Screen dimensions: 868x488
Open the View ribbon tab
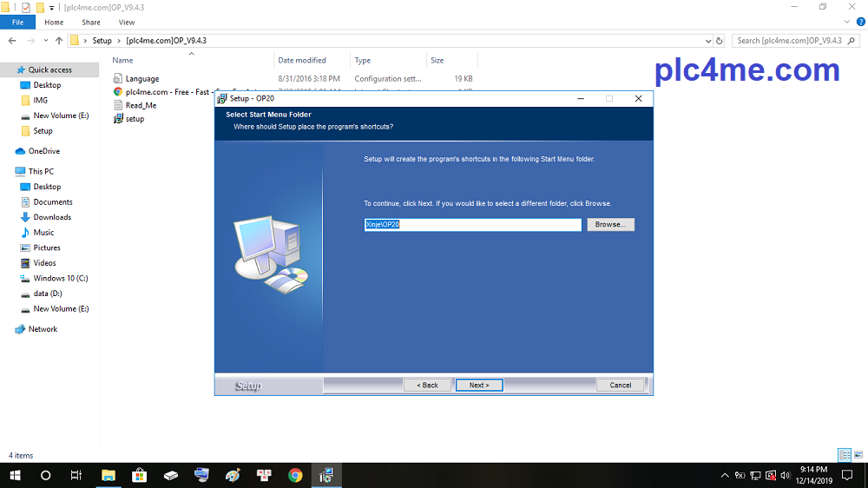coord(126,23)
